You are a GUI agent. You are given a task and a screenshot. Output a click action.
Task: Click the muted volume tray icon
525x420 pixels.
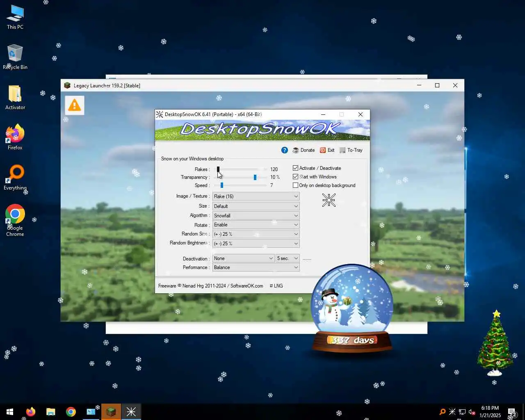tap(472, 412)
